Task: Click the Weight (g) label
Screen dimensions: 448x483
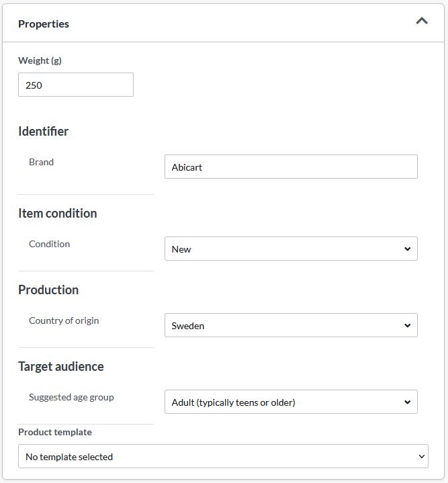Action: point(40,60)
